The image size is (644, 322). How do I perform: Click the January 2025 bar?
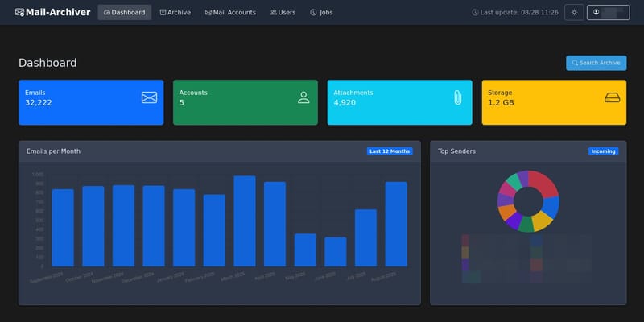tap(184, 228)
